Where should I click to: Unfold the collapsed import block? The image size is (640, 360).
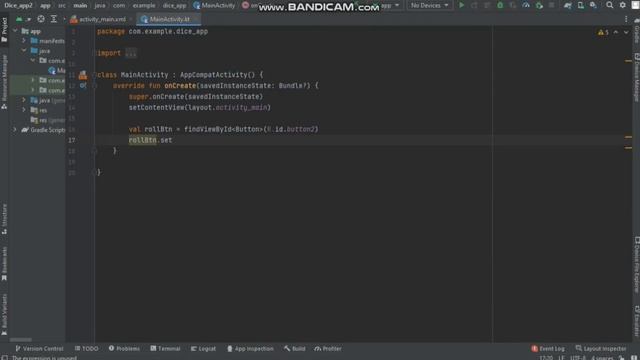pos(131,53)
